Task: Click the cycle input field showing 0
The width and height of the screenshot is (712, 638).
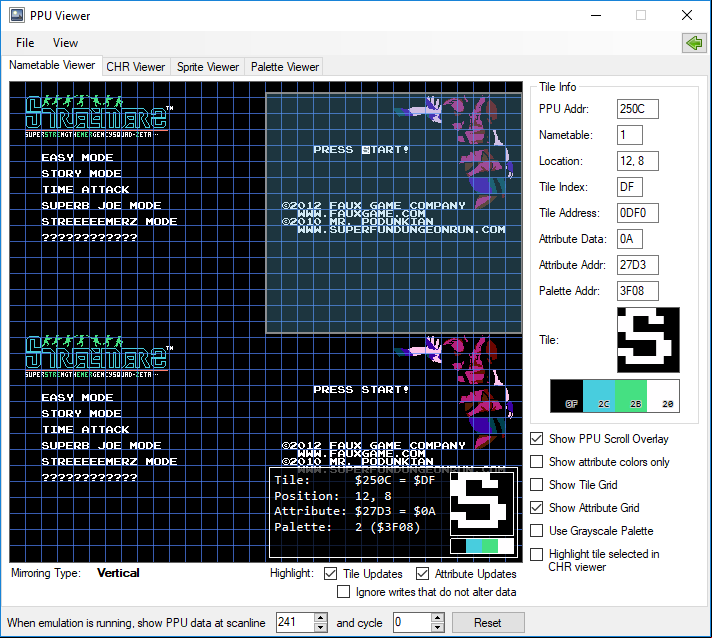Action: [x=412, y=622]
